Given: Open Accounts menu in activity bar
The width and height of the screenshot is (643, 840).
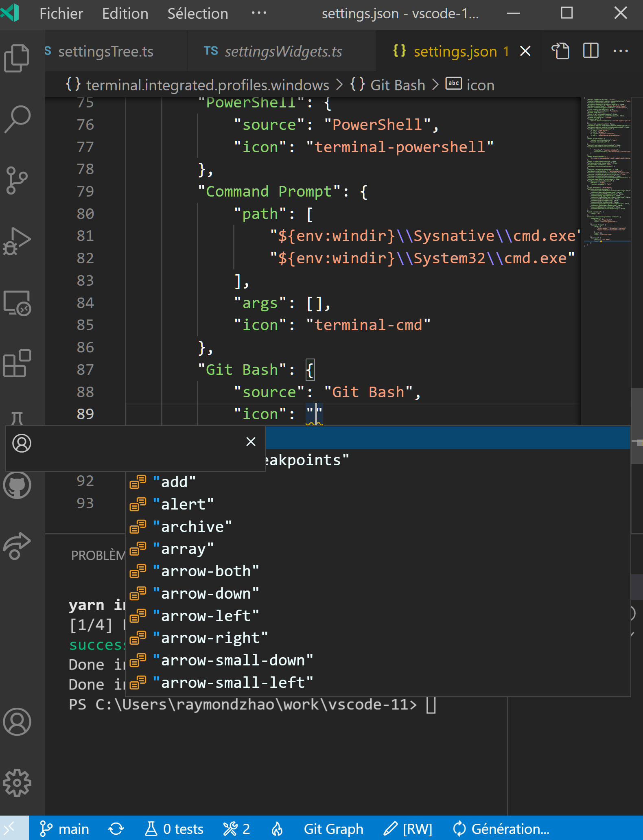Looking at the screenshot, I should point(17,722).
